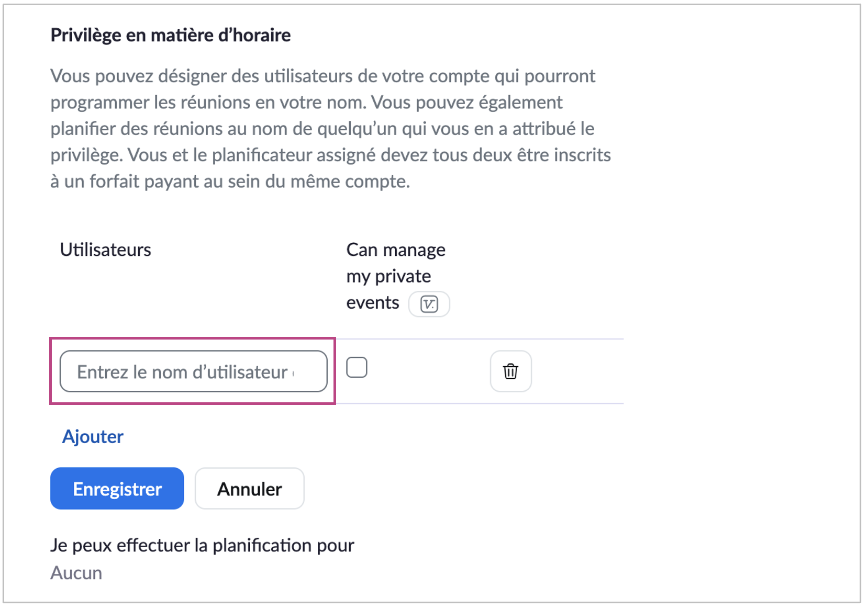868x610 pixels.
Task: Add another user row via Ajouter
Action: tap(93, 436)
